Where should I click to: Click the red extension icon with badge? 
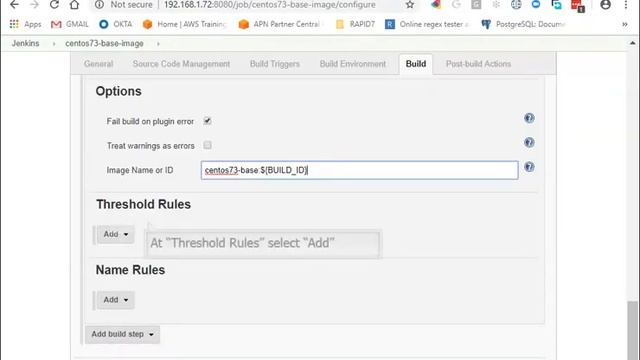point(577,5)
